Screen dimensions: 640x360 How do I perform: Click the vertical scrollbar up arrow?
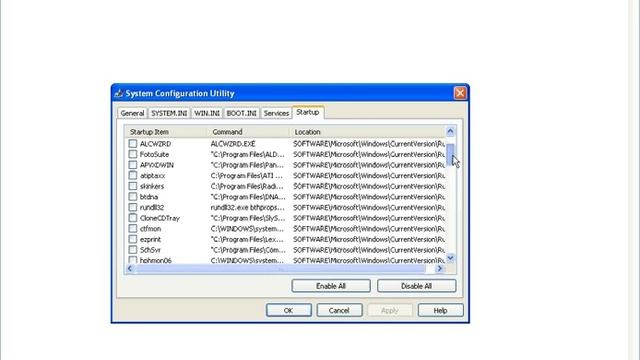[450, 131]
